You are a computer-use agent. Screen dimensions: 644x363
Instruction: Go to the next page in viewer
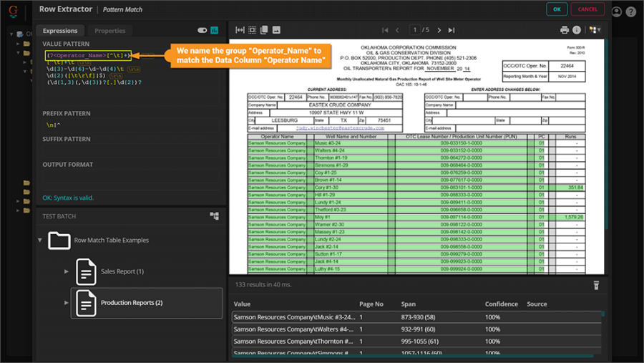click(439, 30)
